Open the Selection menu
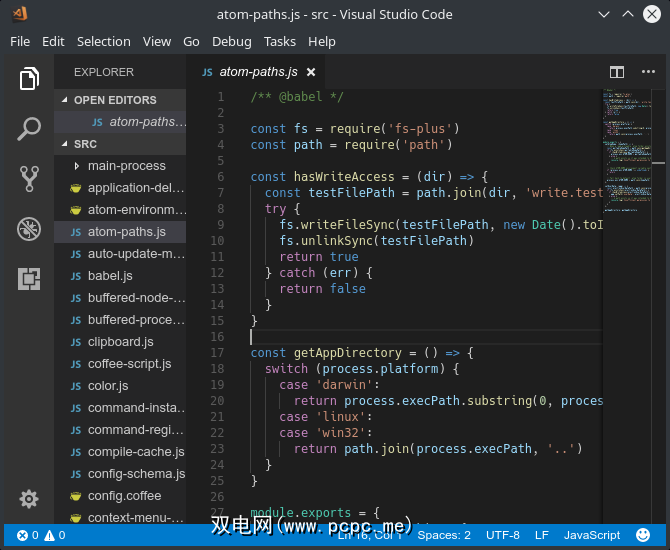The image size is (670, 550). [x=103, y=41]
